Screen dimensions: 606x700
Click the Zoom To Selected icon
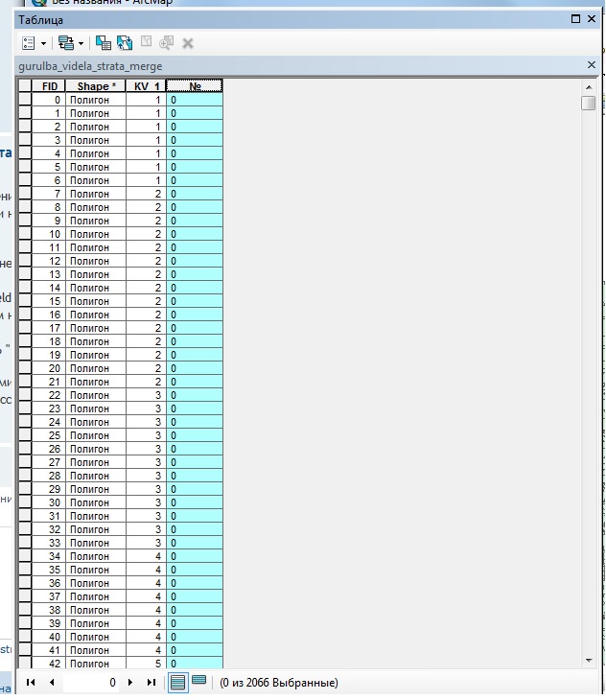pos(167,43)
